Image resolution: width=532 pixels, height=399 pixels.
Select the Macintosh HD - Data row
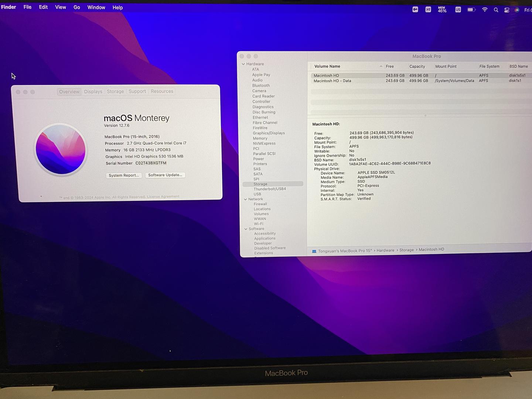[332, 81]
